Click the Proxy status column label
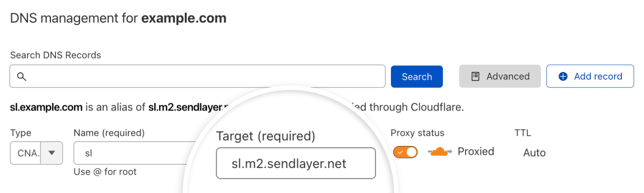The width and height of the screenshot is (644, 193). click(x=417, y=133)
